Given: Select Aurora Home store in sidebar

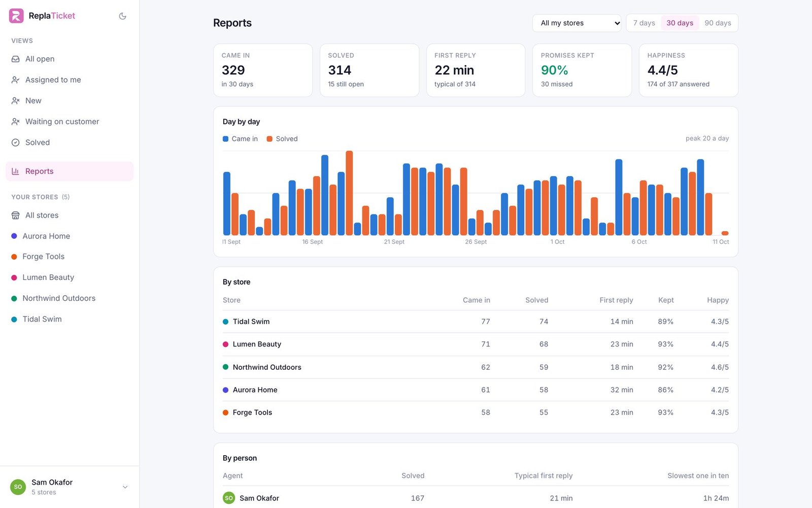Looking at the screenshot, I should [70, 236].
